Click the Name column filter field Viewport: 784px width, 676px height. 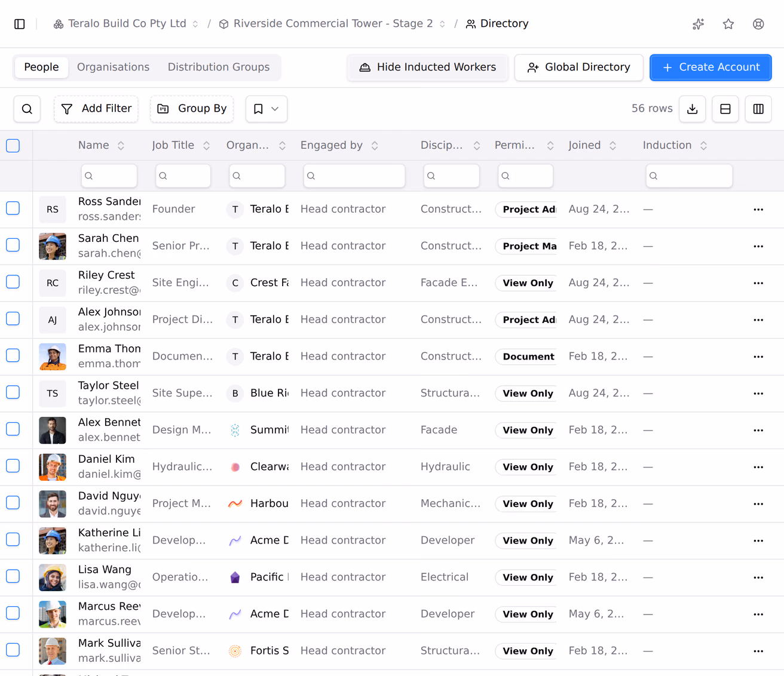(109, 176)
